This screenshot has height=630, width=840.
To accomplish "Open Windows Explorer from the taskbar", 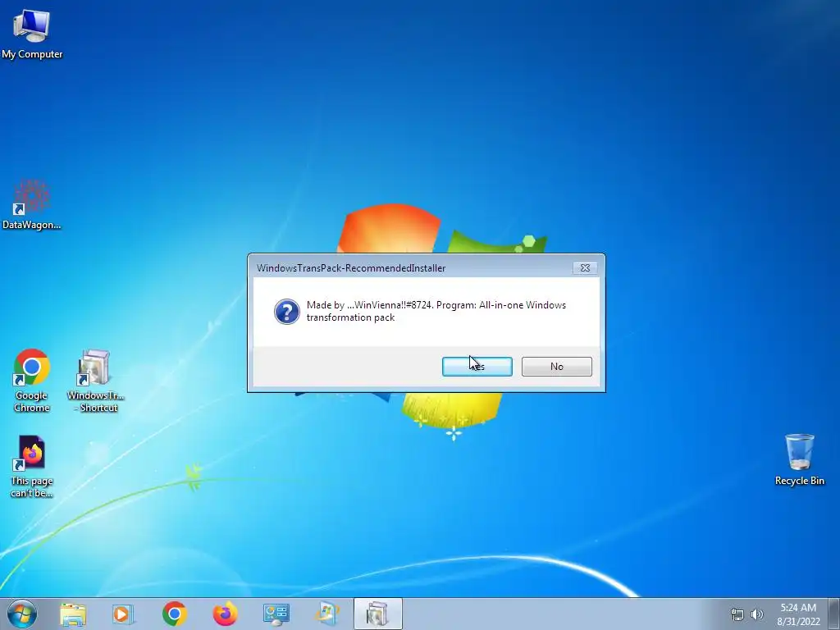I will [73, 614].
